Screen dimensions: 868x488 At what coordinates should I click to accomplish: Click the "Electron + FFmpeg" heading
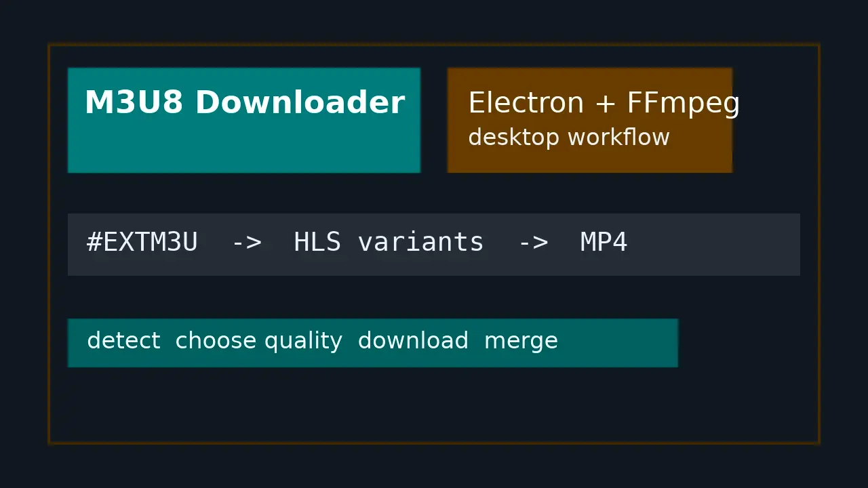tap(604, 104)
